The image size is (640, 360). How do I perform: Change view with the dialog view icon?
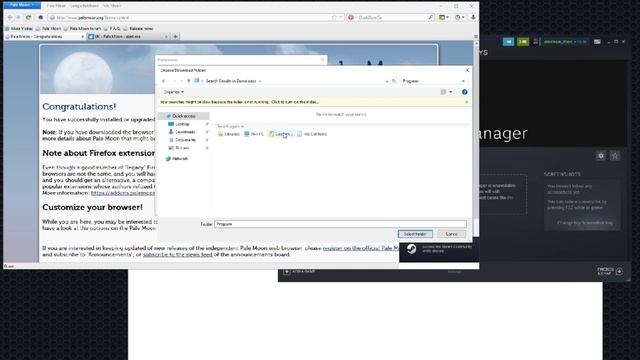tap(443, 92)
